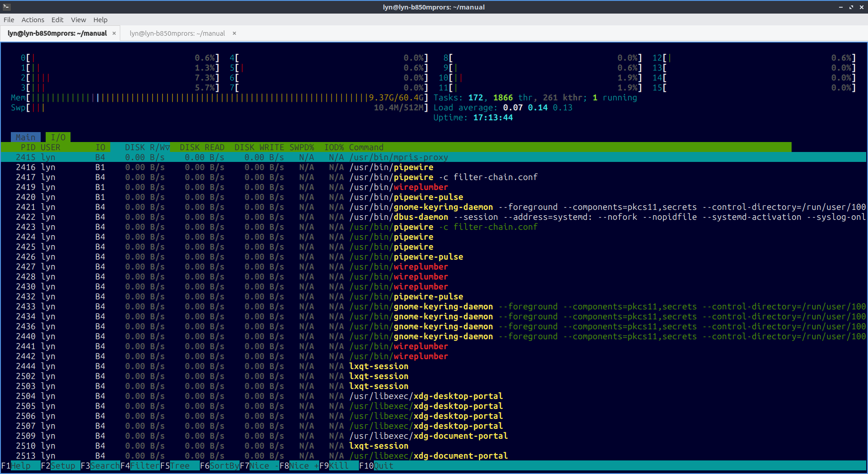Sort by PID column header
The height and width of the screenshot is (474, 868).
point(28,147)
